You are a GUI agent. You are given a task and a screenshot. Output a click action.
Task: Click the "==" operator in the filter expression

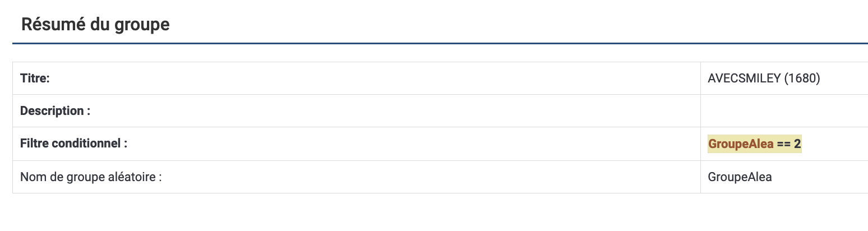(784, 144)
